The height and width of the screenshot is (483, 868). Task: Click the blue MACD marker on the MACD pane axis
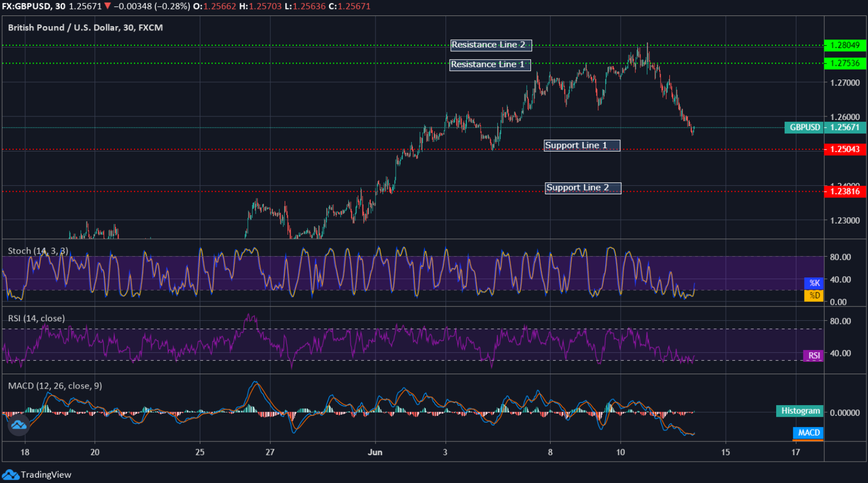click(808, 433)
